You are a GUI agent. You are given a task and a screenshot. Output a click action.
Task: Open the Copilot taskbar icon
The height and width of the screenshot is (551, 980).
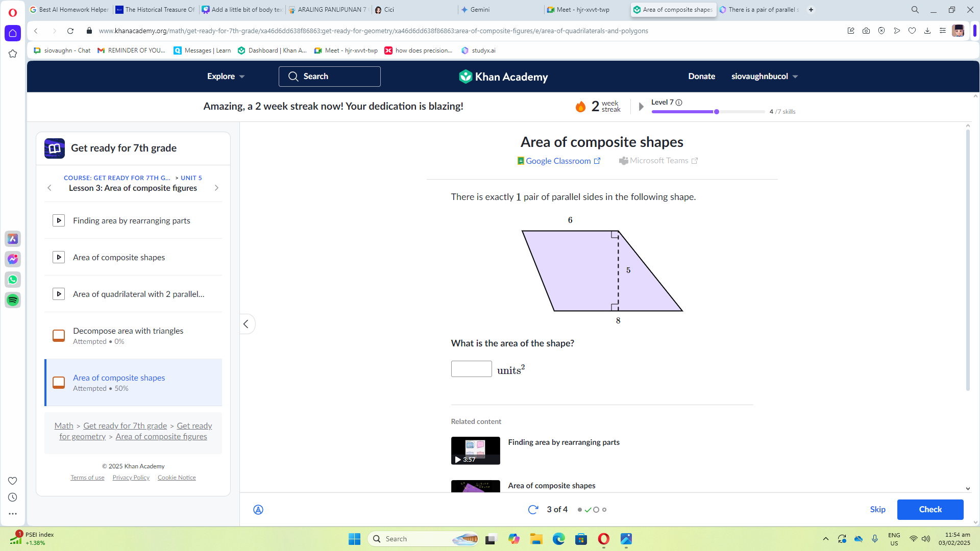point(513,539)
